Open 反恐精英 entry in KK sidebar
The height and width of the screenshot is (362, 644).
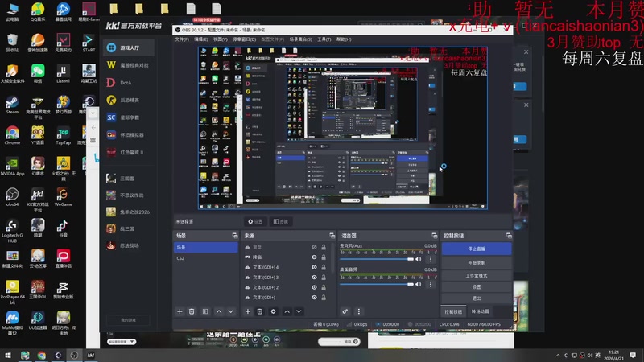click(x=129, y=100)
